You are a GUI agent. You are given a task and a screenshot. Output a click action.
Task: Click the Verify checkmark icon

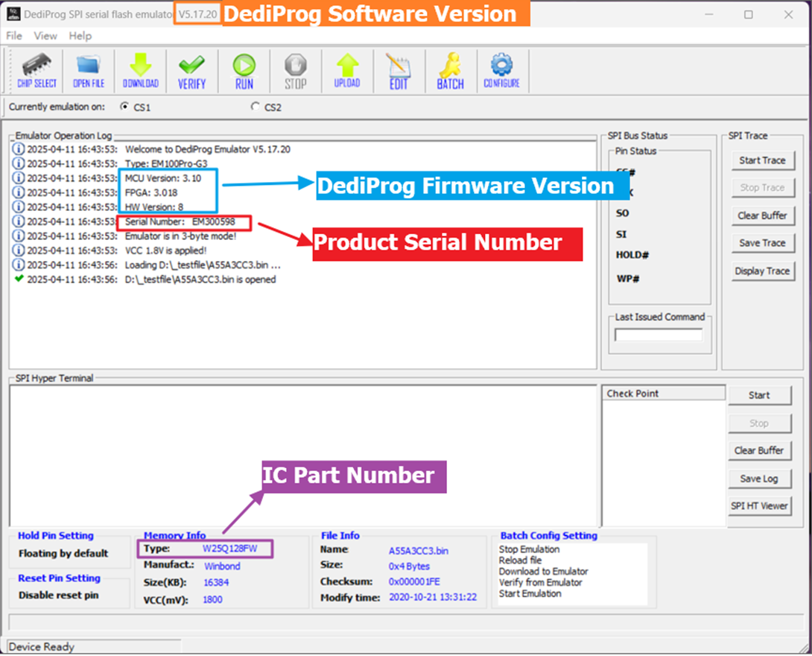pyautogui.click(x=191, y=71)
